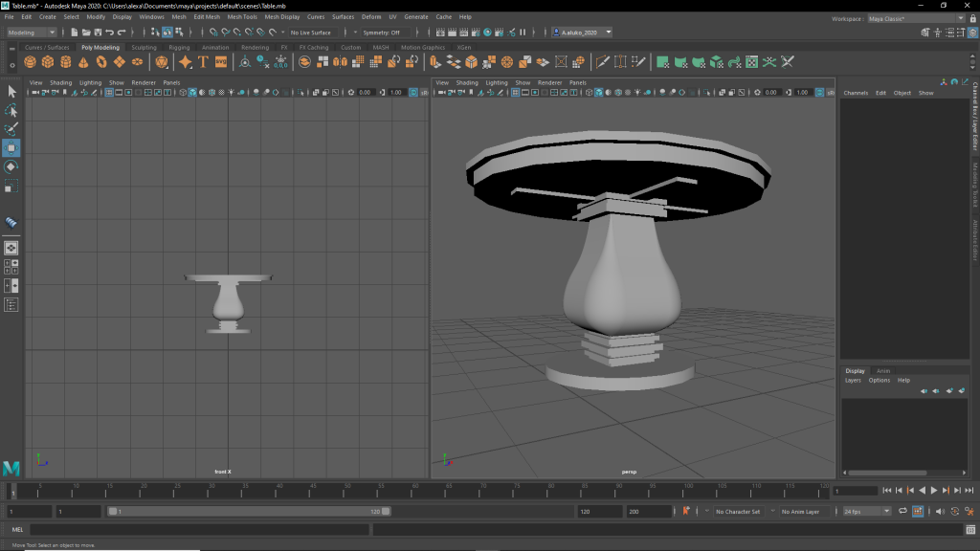The width and height of the screenshot is (980, 551).
Task: Click the MEL command line input field
Action: click(199, 530)
